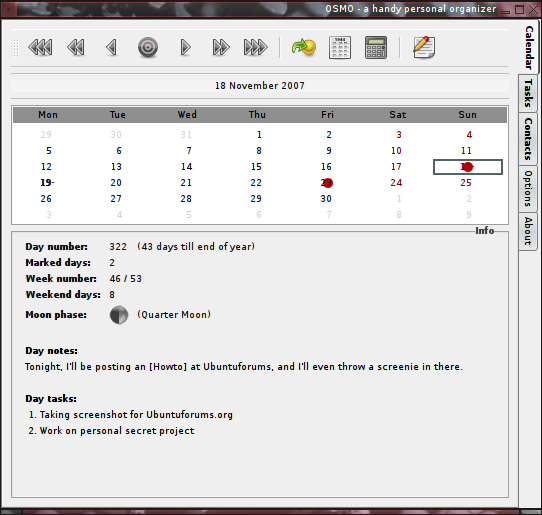This screenshot has height=515, width=542.
Task: Go to next day with single-right arrow
Action: 185,47
